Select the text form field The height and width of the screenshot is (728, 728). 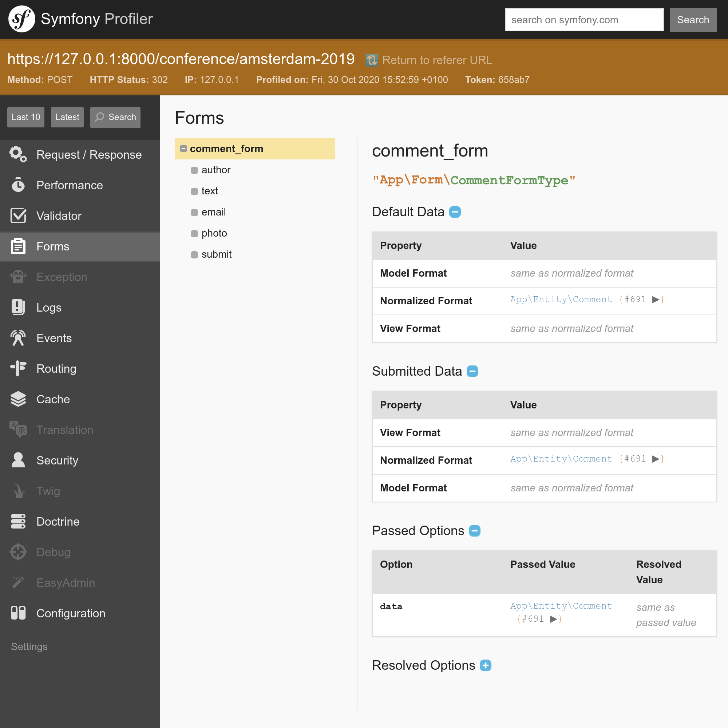tap(210, 191)
